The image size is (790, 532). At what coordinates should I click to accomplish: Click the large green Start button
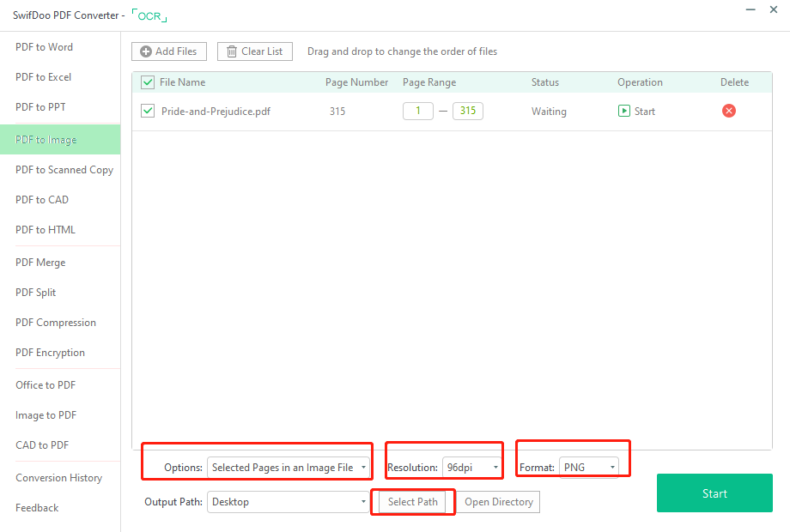(x=714, y=493)
